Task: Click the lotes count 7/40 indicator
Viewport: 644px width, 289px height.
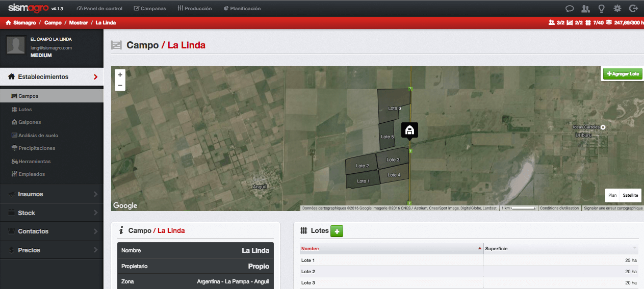Action: (x=595, y=22)
